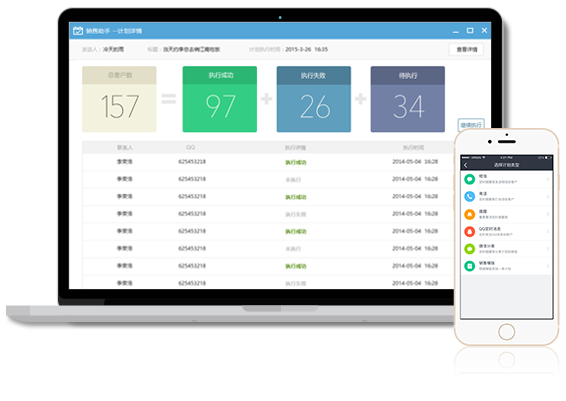Open chevron on the first phone list row

coord(548,179)
